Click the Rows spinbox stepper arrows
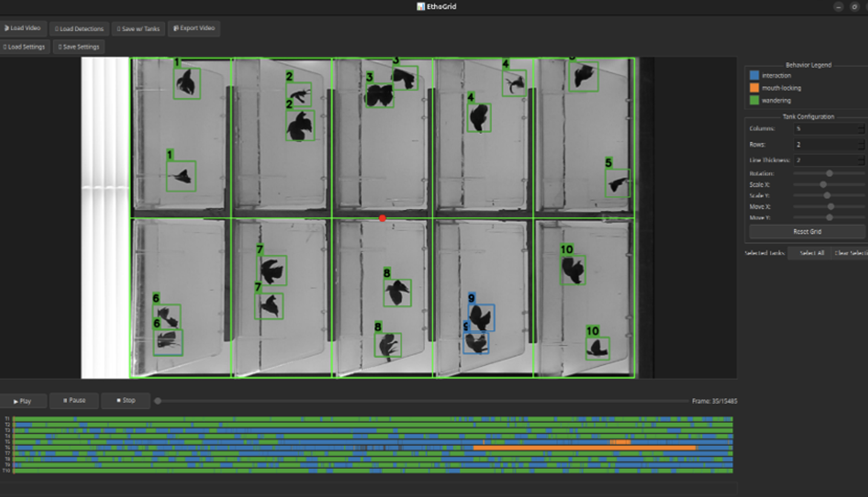Image resolution: width=868 pixels, height=497 pixels. coord(861,145)
